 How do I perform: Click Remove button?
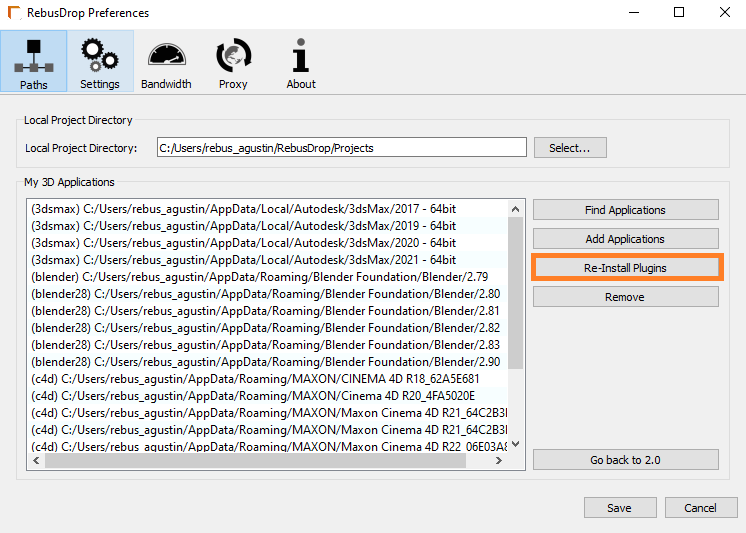point(625,297)
